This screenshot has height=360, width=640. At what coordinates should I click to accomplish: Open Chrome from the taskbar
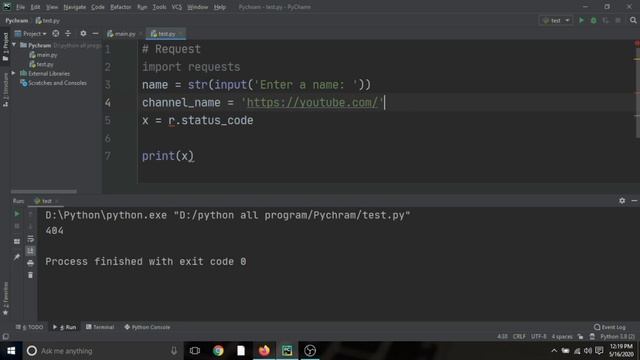[218, 351]
